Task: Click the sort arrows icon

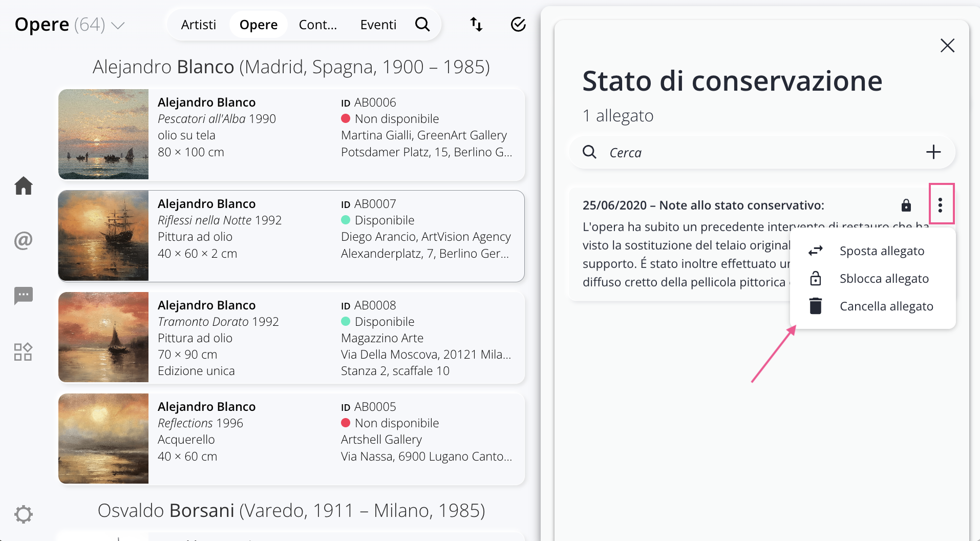Action: [x=476, y=25]
